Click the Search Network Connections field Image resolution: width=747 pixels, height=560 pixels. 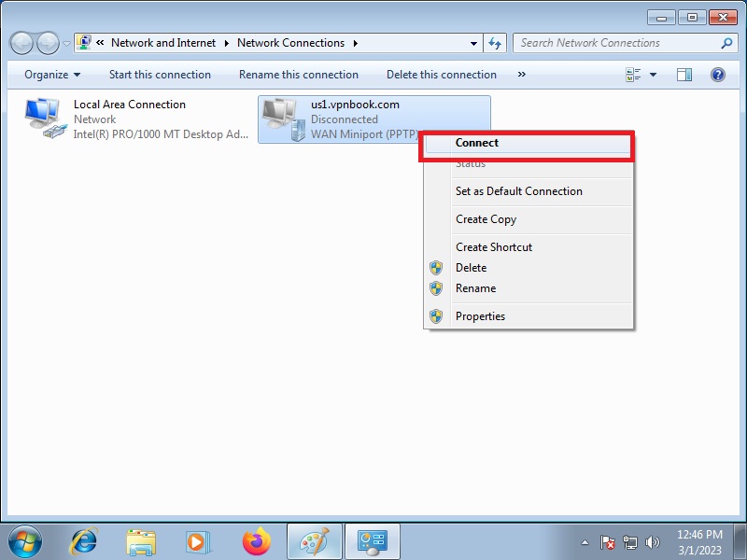point(616,43)
